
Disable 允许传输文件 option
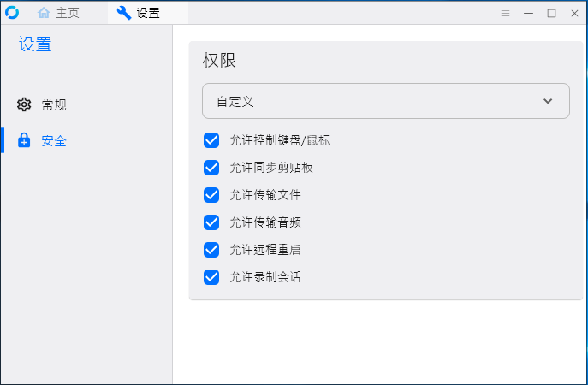point(211,195)
